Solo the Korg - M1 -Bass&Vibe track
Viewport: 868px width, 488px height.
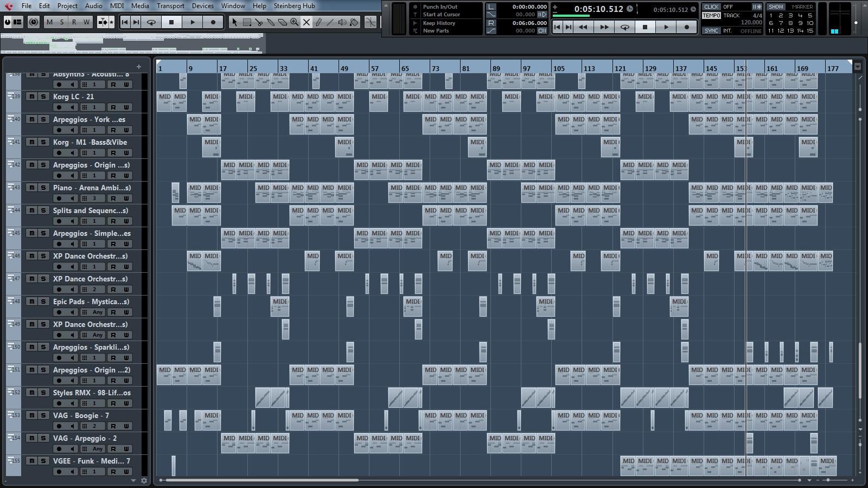point(43,142)
